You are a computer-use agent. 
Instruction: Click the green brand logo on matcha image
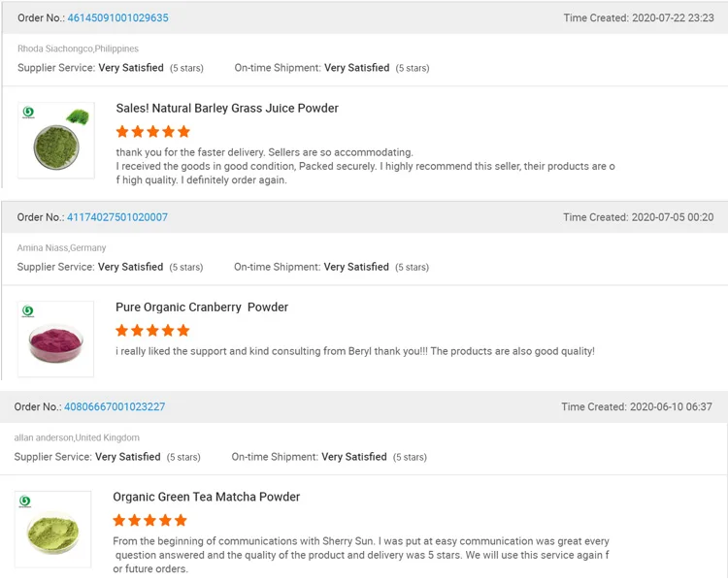pos(25,501)
